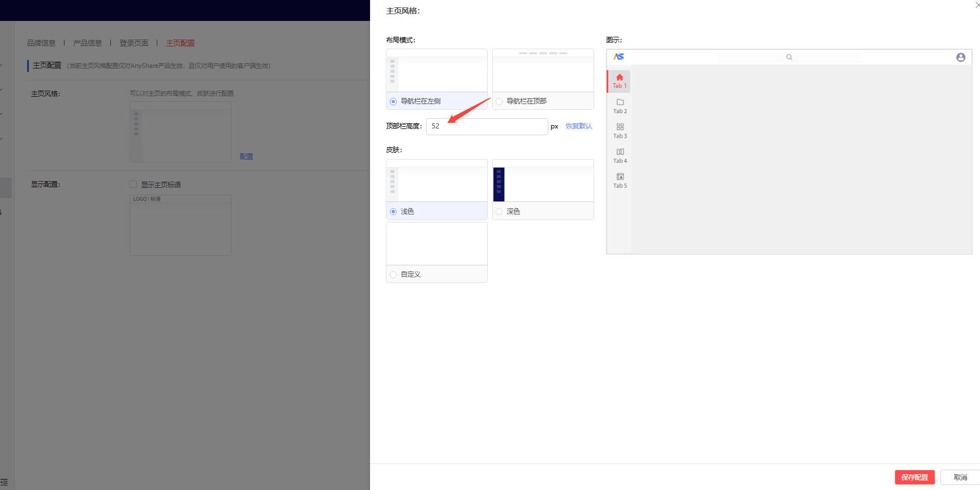980x490 pixels.
Task: Choose the 自定义 custom skin
Action: pos(393,274)
